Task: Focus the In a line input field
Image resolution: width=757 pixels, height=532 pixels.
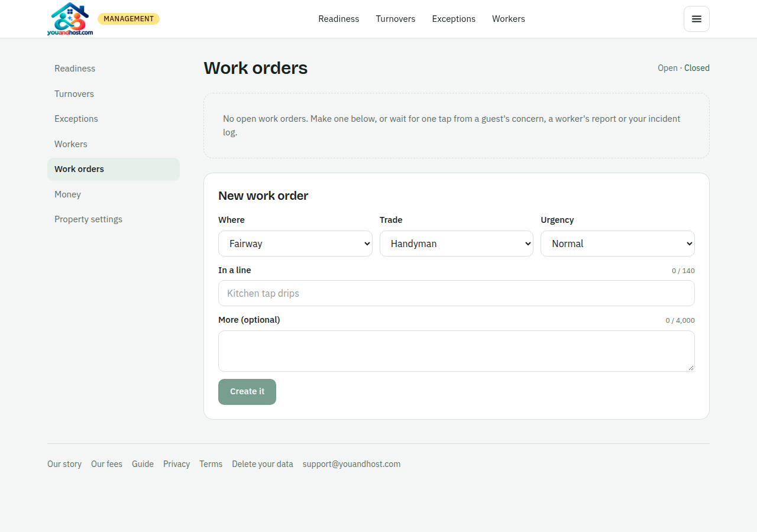Action: click(x=457, y=293)
